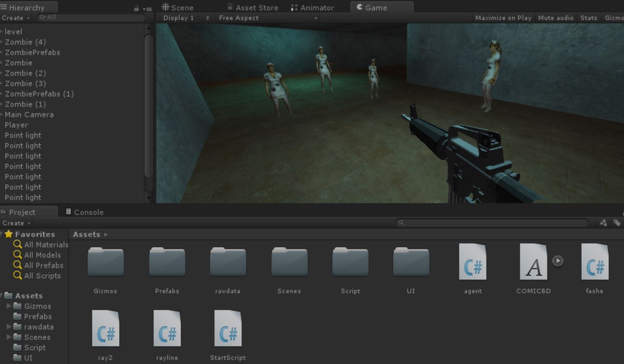The width and height of the screenshot is (624, 364).
Task: Click the Hierarchy search field
Action: (x=91, y=17)
